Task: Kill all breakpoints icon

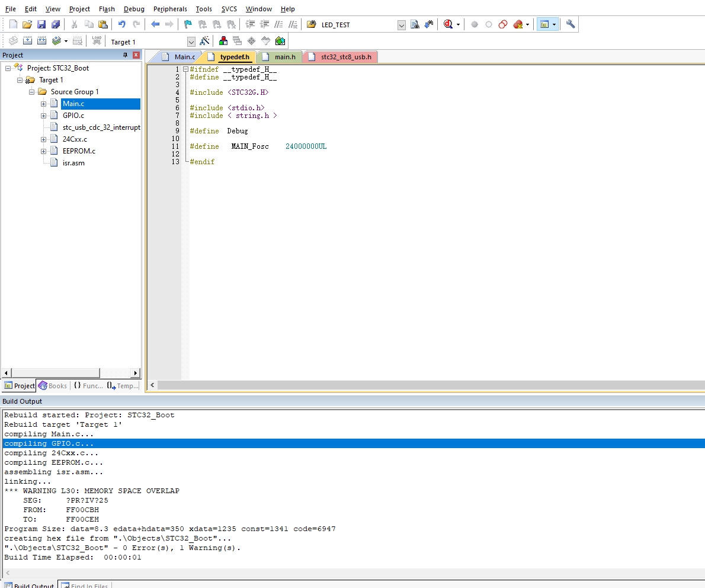Action: click(518, 24)
